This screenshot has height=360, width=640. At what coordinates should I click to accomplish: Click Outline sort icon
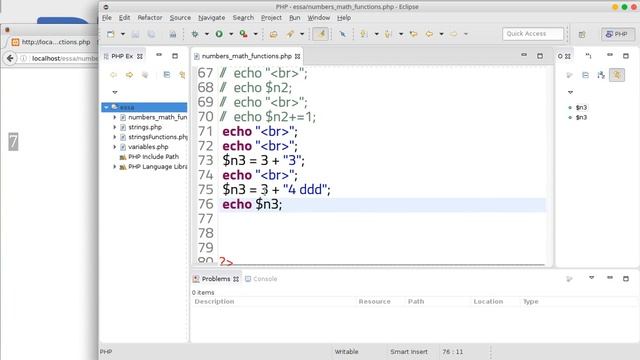tap(601, 75)
